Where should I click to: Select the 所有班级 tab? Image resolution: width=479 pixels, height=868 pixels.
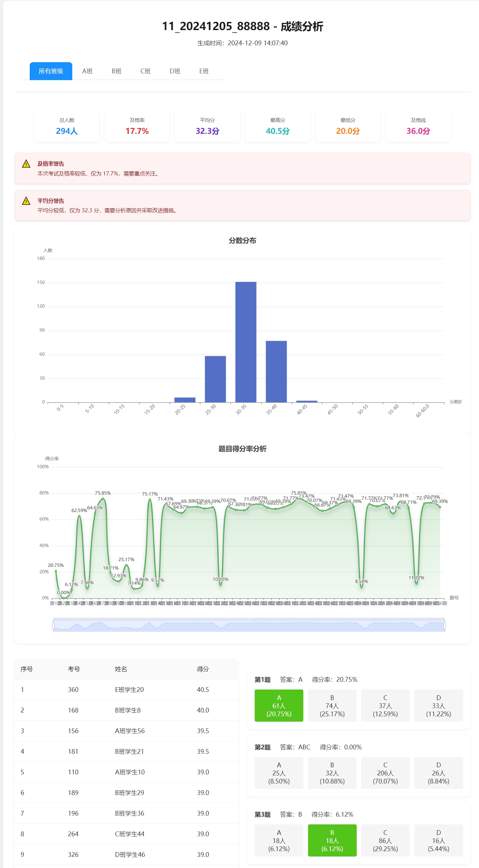click(51, 71)
